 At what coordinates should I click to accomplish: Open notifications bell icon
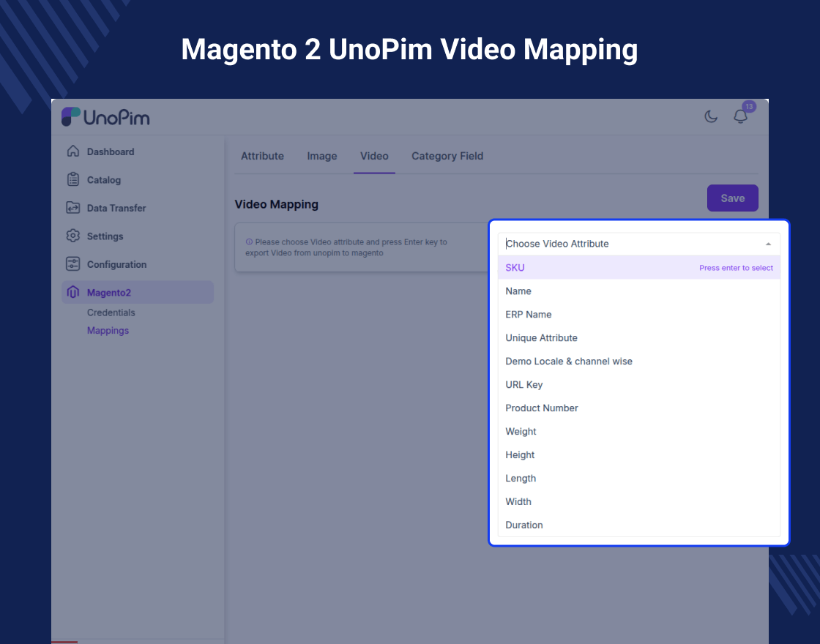(740, 116)
